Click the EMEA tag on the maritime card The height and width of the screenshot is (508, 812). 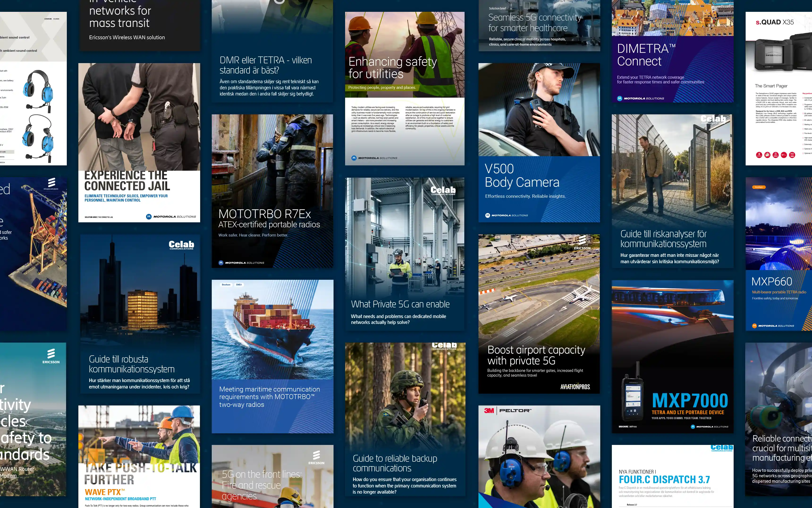point(239,285)
